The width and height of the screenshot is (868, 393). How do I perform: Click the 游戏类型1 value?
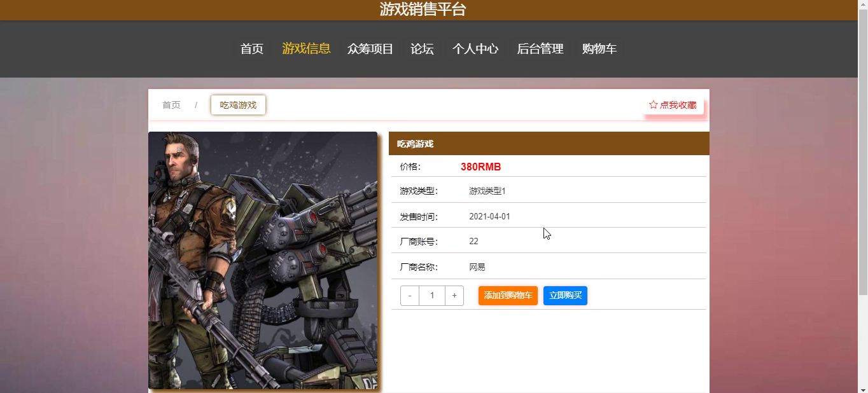point(487,191)
